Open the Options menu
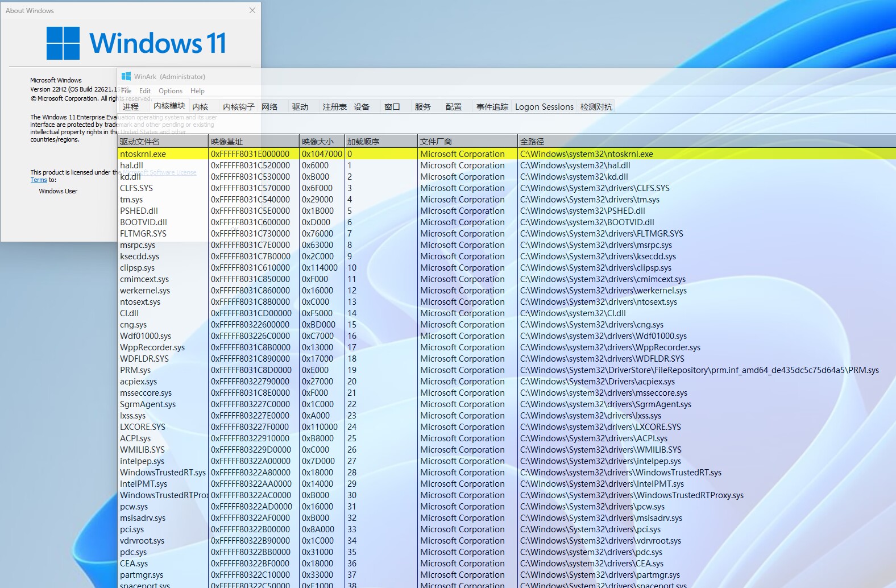The image size is (896, 588). click(171, 91)
